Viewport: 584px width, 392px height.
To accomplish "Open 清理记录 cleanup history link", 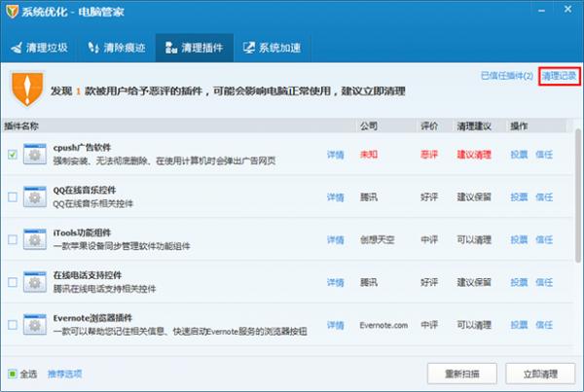I will (559, 76).
